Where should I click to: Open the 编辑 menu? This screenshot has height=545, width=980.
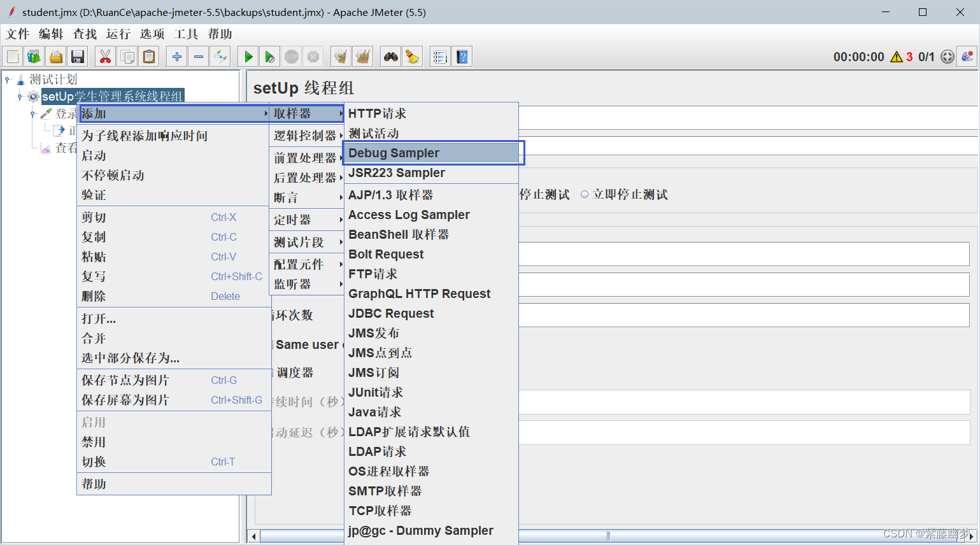[51, 34]
